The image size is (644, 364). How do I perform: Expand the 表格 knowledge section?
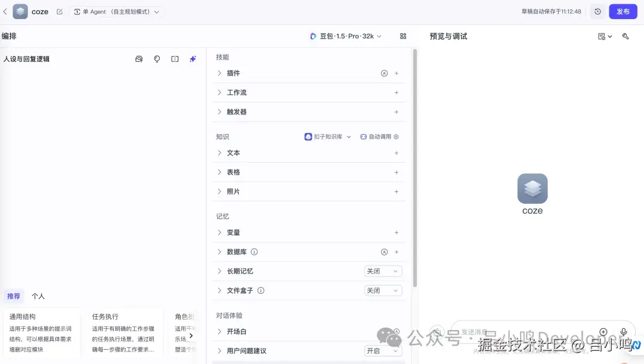pos(219,172)
